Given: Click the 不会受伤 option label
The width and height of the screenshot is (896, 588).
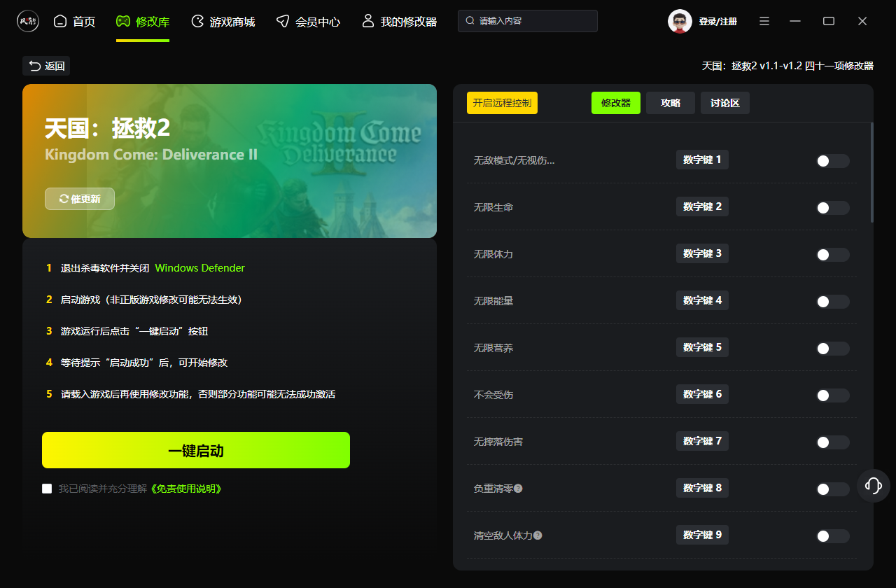Looking at the screenshot, I should (493, 395).
